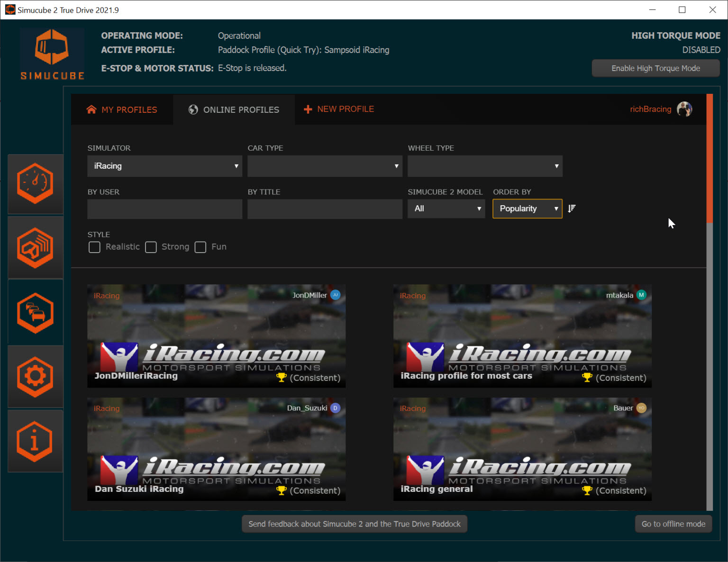Open the dashboard/telemetry sidebar icon
Image resolution: width=728 pixels, height=562 pixels.
(x=35, y=184)
